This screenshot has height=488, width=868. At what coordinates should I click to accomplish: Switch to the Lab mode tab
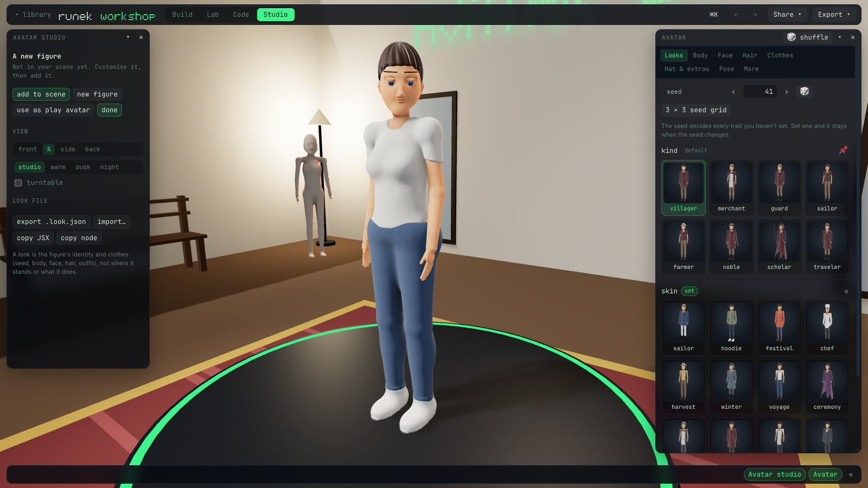(213, 15)
